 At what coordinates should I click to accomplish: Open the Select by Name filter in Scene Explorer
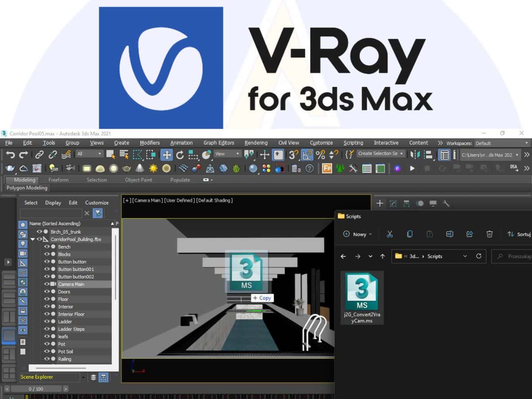tap(98, 213)
